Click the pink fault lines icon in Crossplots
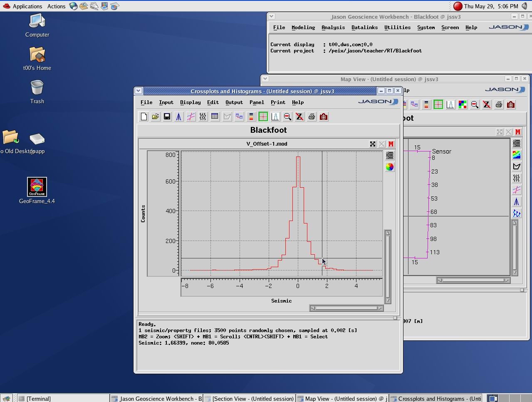532x402 pixels. [191, 117]
